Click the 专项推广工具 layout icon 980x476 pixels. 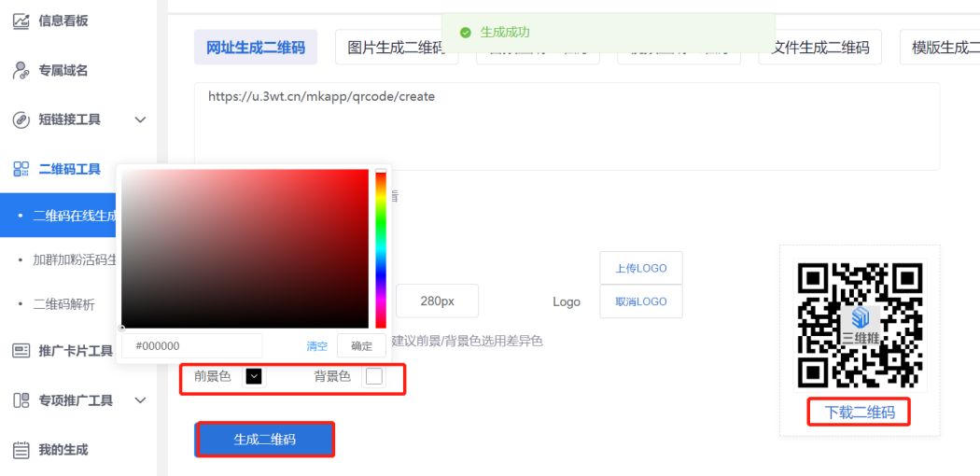pos(21,399)
